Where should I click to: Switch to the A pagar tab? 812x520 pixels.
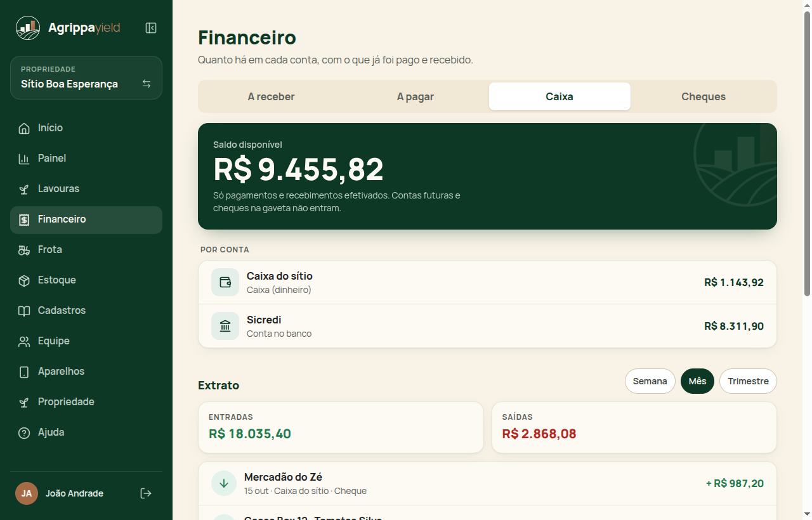tap(416, 96)
